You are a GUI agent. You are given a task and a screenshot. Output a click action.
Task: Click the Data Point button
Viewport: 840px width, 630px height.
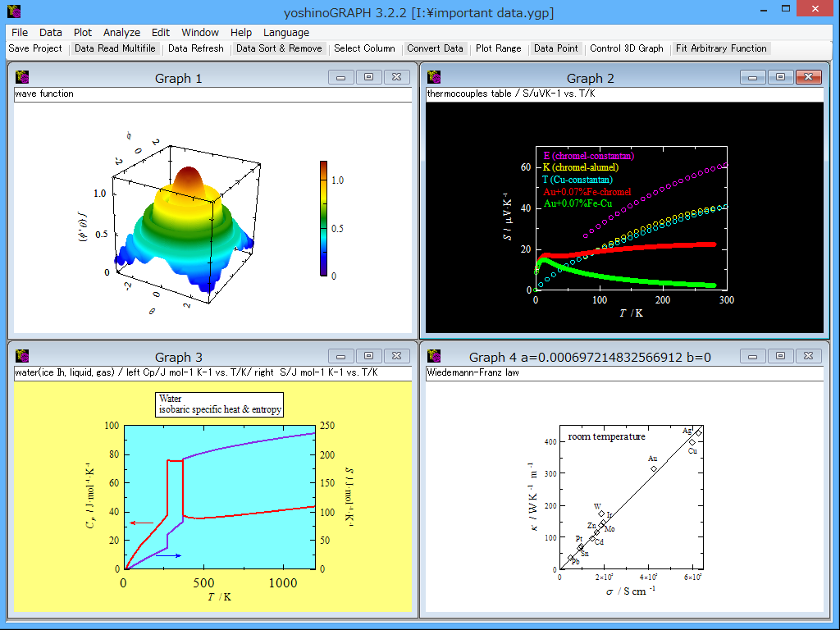[556, 48]
